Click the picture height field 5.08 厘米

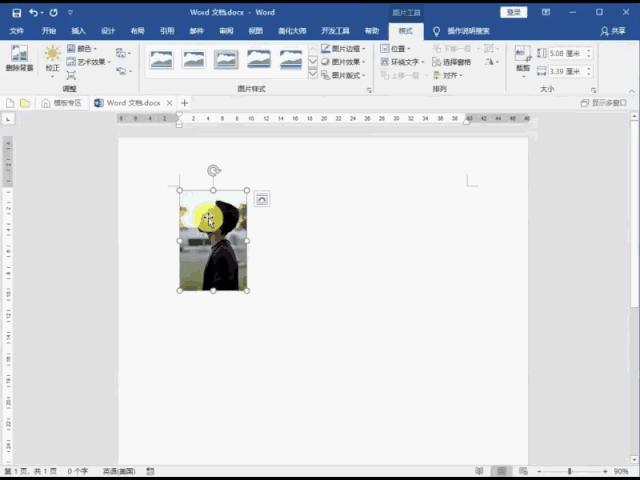pyautogui.click(x=565, y=53)
